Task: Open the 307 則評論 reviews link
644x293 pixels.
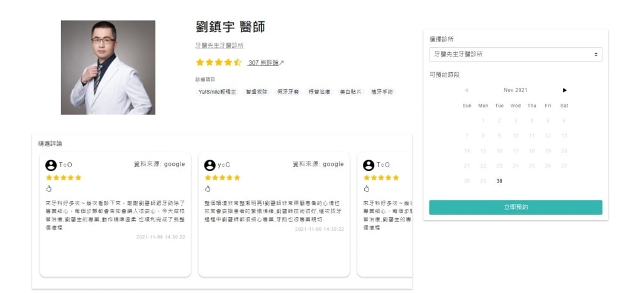Action: [263, 63]
